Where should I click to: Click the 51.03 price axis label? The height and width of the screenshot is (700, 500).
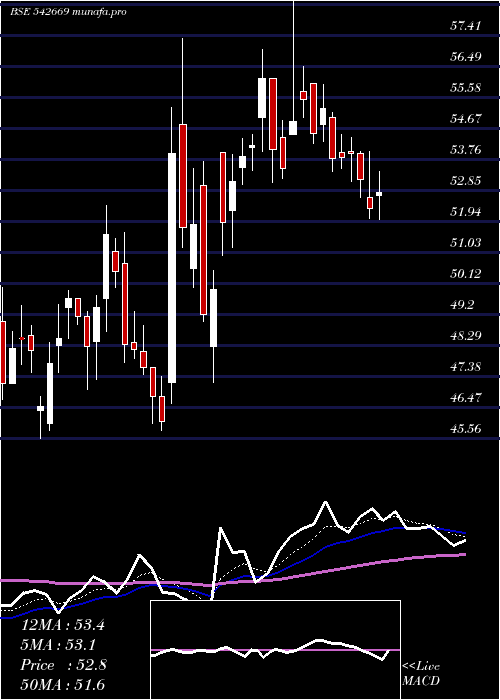pyautogui.click(x=465, y=243)
